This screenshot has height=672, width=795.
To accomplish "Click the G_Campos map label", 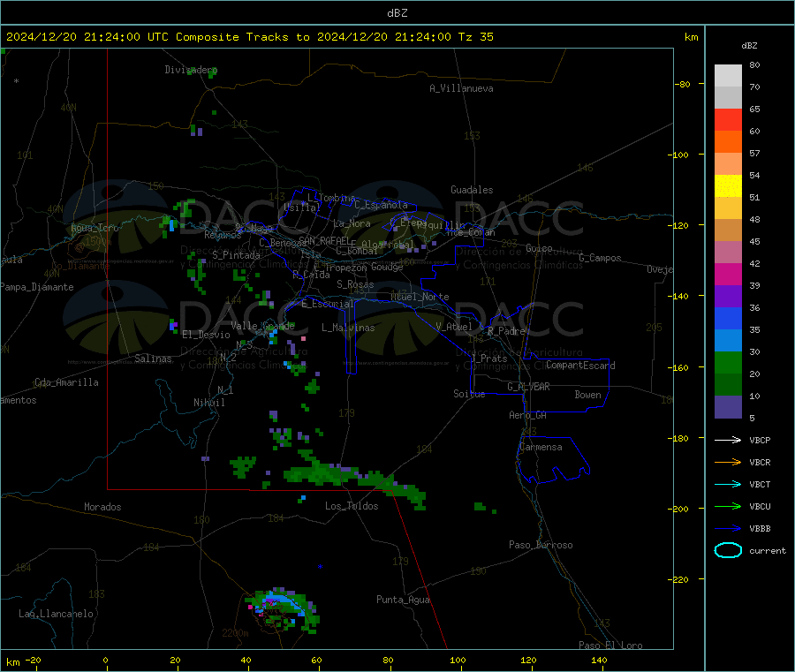I will coord(600,258).
